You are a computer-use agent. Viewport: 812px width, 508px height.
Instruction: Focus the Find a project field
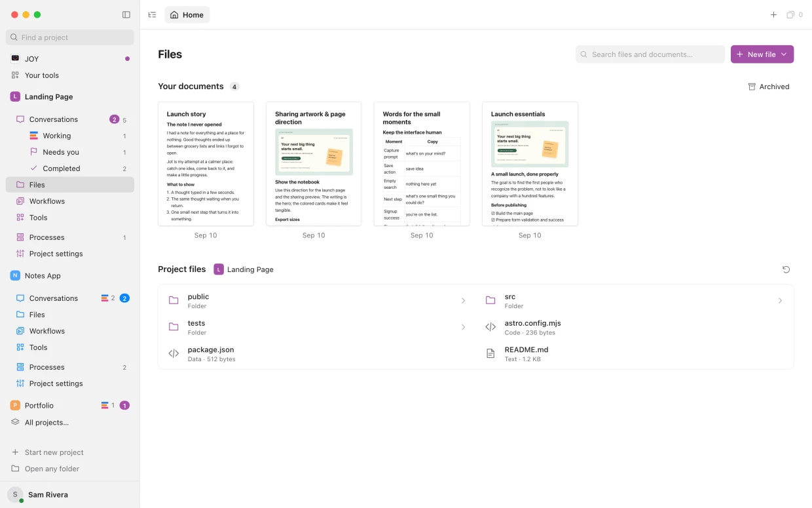coord(70,37)
